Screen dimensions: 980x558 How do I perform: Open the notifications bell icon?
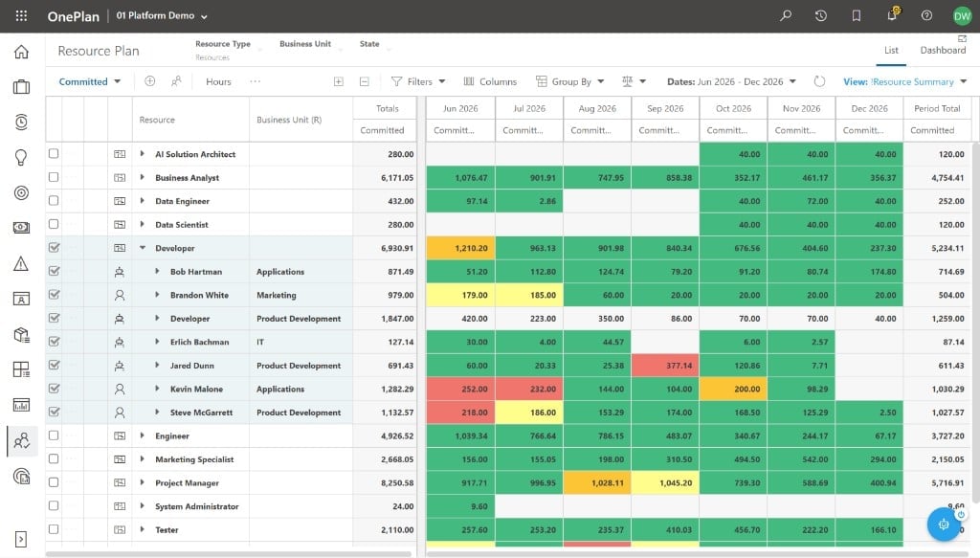click(892, 15)
